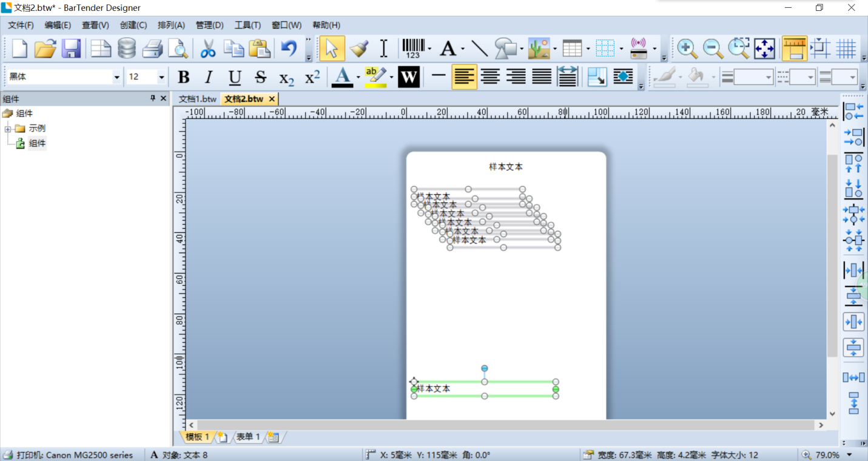The height and width of the screenshot is (461, 868).
Task: Click the vertical scrollbar of design canvas
Action: (832, 255)
